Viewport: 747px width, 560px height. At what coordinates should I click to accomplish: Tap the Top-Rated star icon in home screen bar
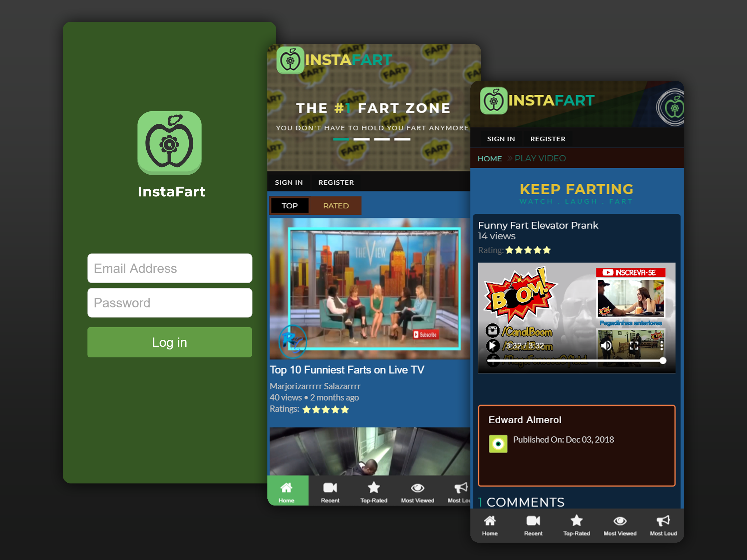[374, 487]
